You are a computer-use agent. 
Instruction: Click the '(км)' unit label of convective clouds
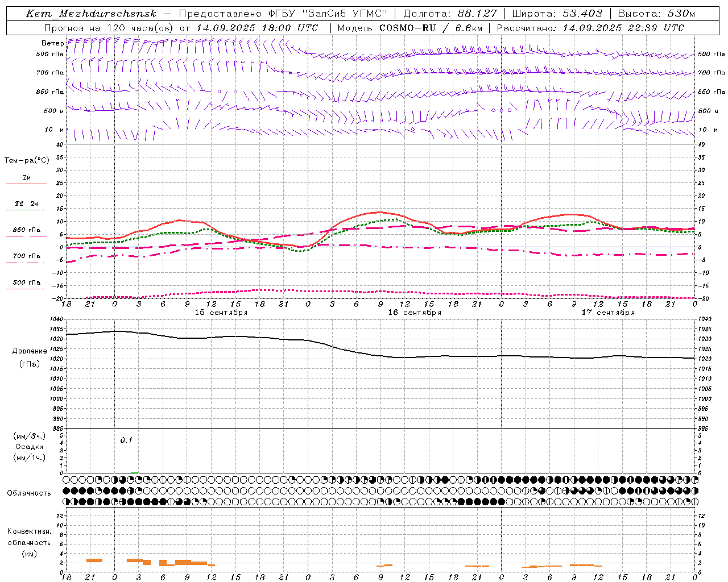tap(29, 554)
